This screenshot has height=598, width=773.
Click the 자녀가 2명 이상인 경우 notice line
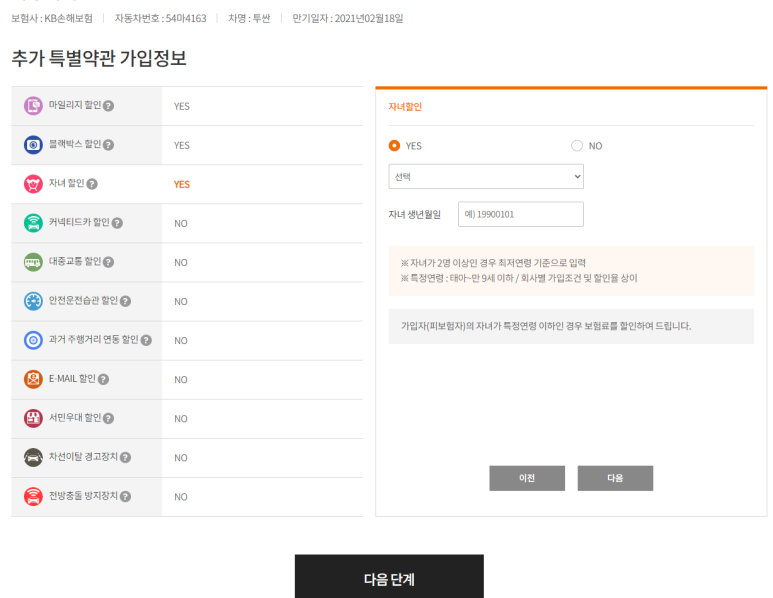[493, 263]
